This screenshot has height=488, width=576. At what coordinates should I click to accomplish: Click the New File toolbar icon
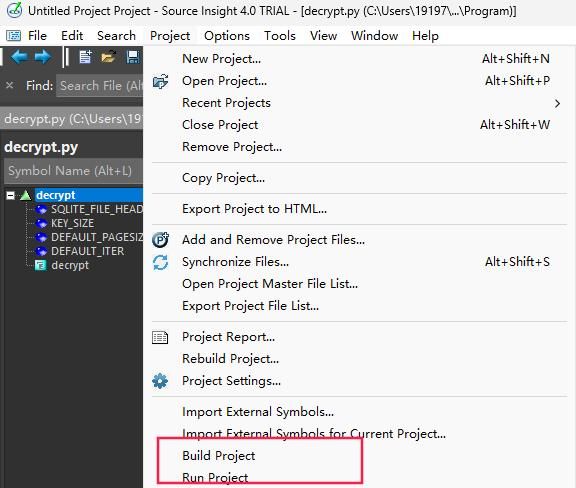point(85,57)
